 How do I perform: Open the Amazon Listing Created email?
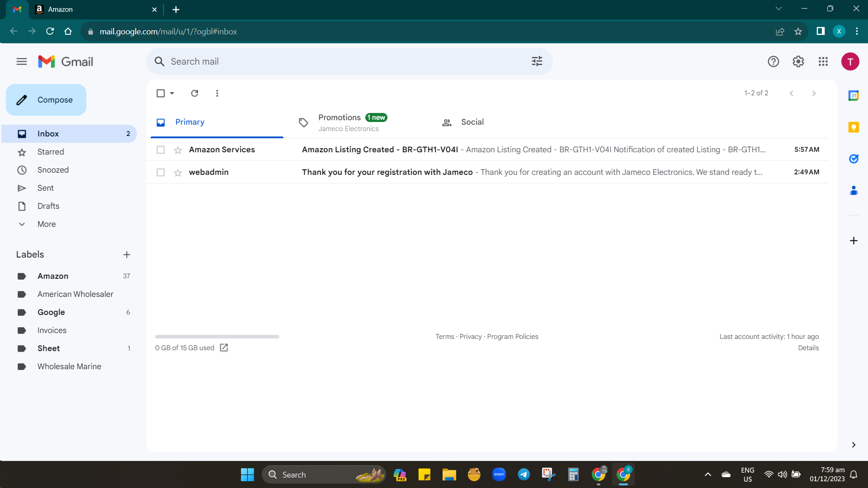coord(487,150)
